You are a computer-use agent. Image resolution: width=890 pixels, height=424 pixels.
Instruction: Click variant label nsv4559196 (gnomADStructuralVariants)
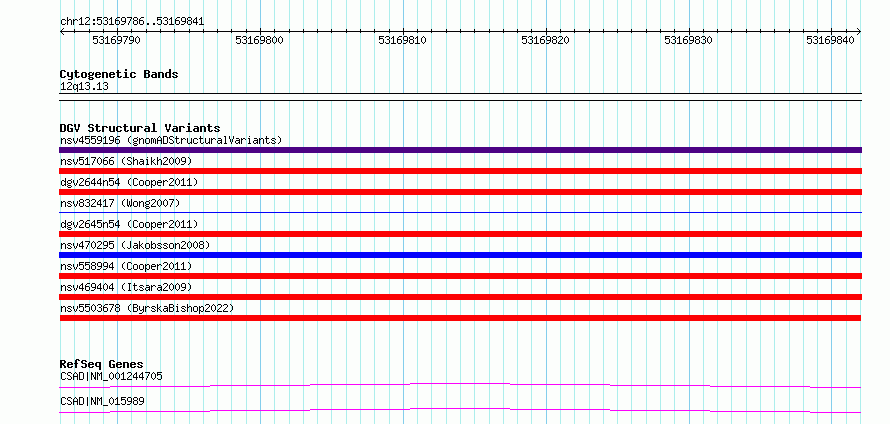[171, 140]
